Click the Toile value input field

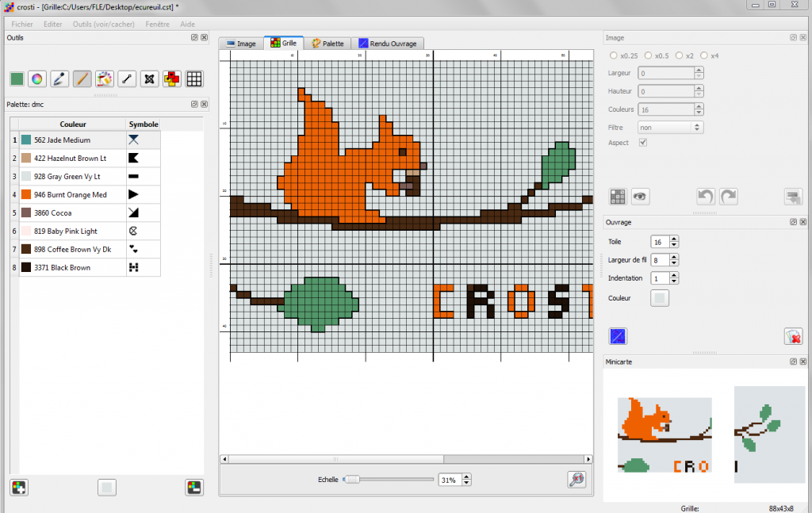660,242
